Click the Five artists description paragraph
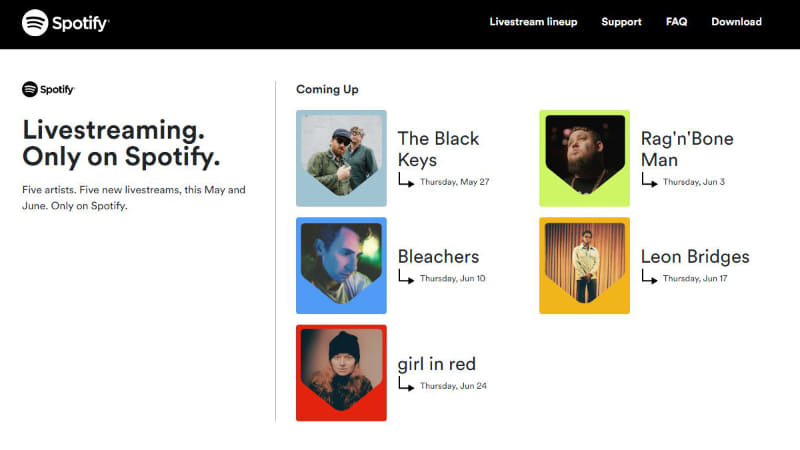This screenshot has width=800, height=450. pyautogui.click(x=134, y=198)
